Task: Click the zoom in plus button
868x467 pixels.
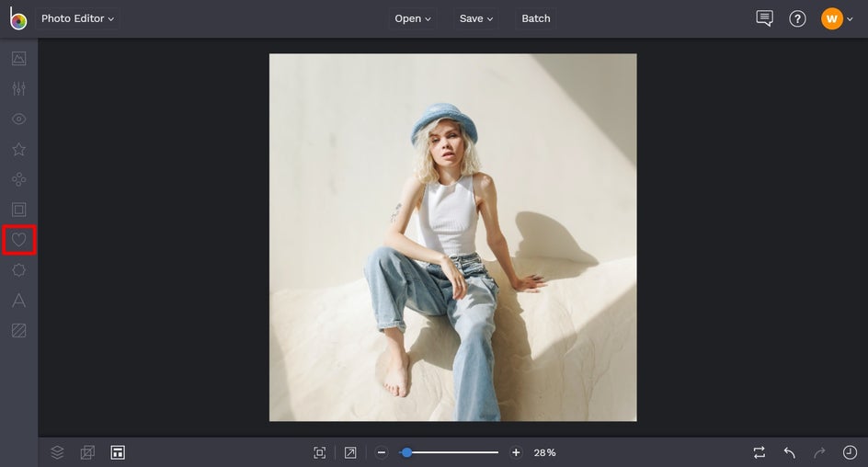Action: 516,452
